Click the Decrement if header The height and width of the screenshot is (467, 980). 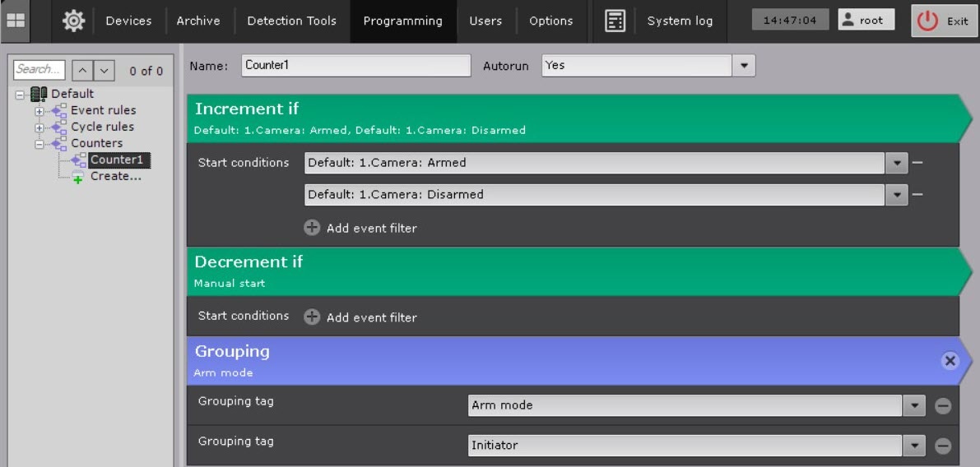579,271
